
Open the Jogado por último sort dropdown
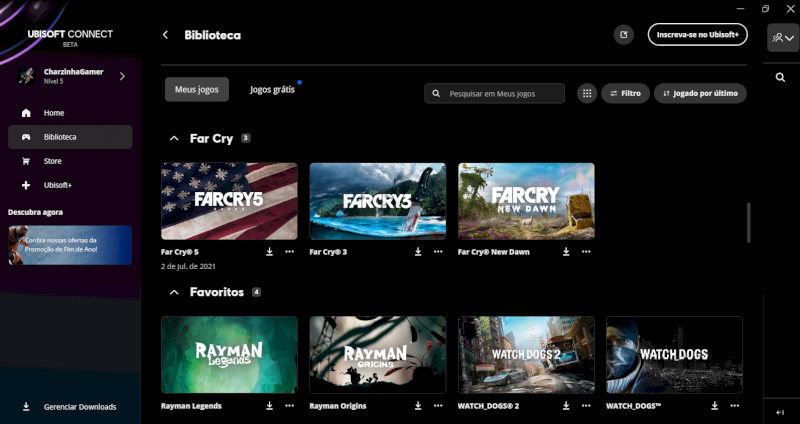pos(700,93)
